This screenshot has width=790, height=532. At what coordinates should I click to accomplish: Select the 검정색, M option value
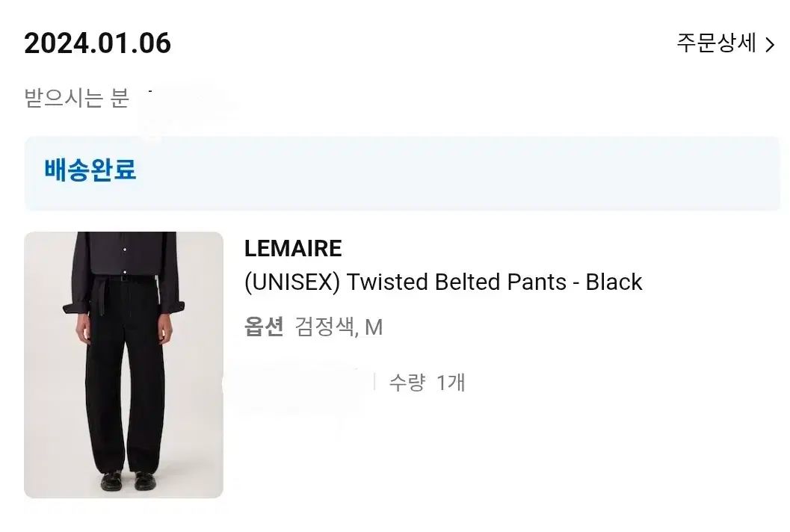pyautogui.click(x=339, y=327)
